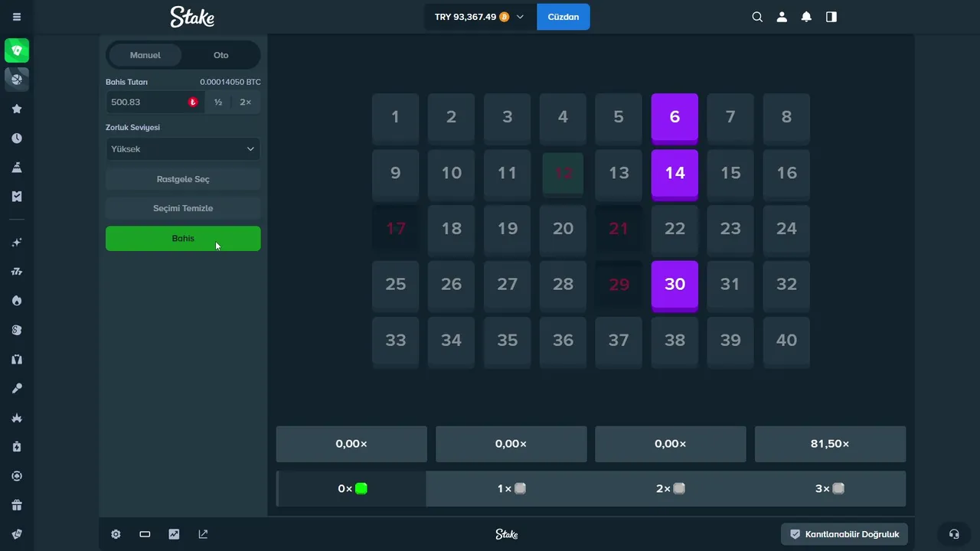Open Kanıtlanabilir Doğruluk fairness button
The width and height of the screenshot is (980, 551).
[x=844, y=534]
